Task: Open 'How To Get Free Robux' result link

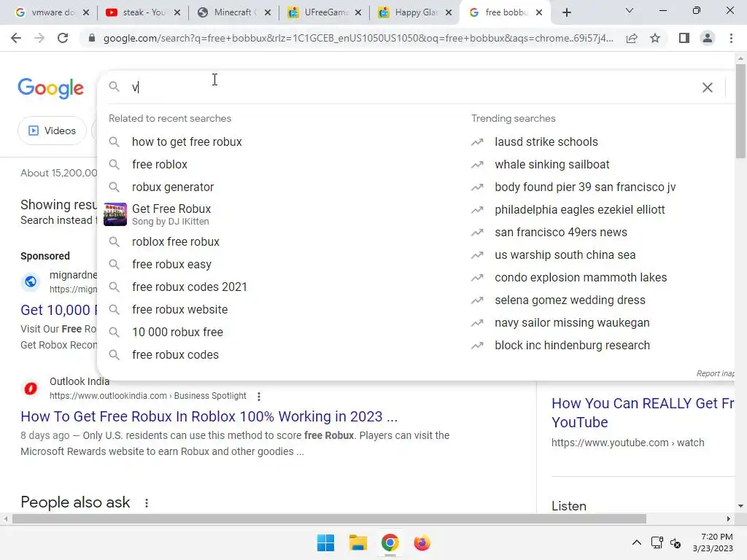Action: 209,416
